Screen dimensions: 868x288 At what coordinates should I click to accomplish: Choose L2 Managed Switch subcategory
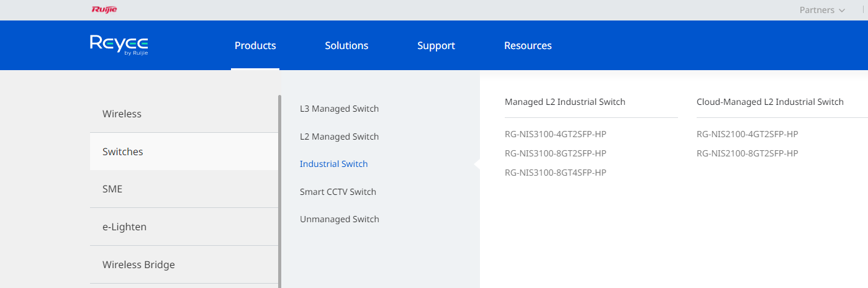[x=339, y=137]
